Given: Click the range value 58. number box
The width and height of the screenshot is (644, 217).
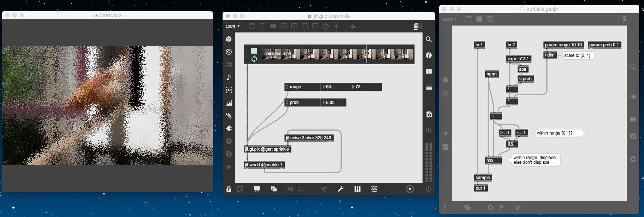Looking at the screenshot, I should 336,87.
